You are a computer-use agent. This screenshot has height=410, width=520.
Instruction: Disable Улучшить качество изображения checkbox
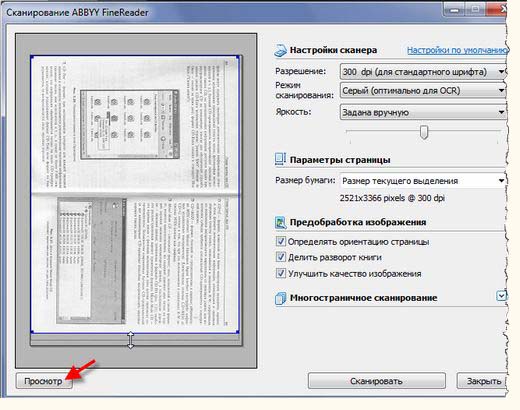(281, 273)
